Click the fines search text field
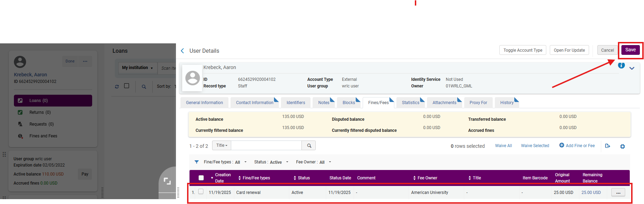The height and width of the screenshot is (204, 644). 266,145
